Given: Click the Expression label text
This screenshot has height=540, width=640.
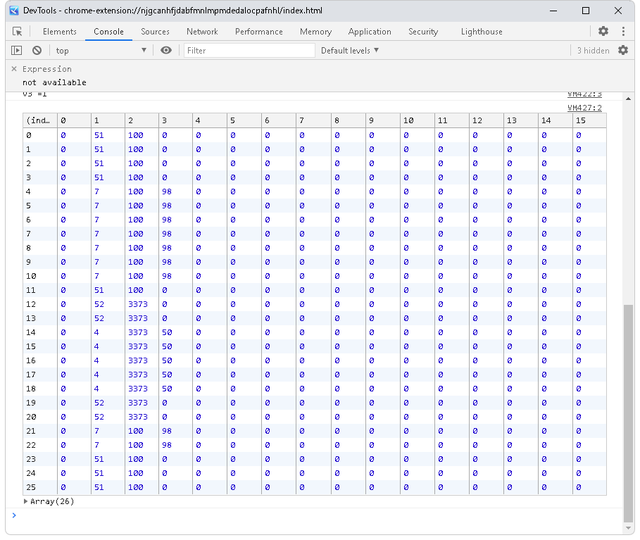Looking at the screenshot, I should click(47, 69).
